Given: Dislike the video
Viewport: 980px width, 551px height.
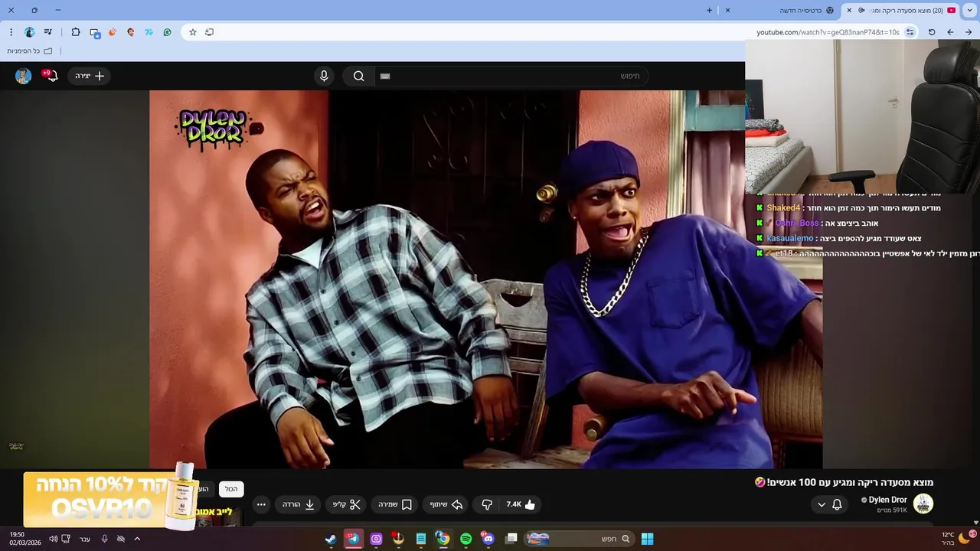Looking at the screenshot, I should (487, 504).
